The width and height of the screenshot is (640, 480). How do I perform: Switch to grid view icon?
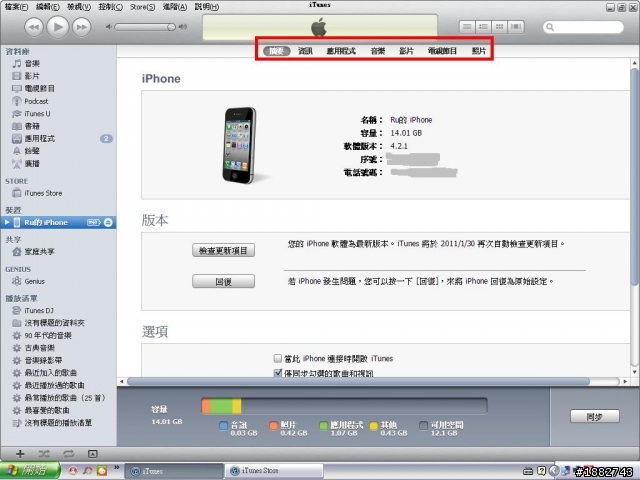point(500,27)
